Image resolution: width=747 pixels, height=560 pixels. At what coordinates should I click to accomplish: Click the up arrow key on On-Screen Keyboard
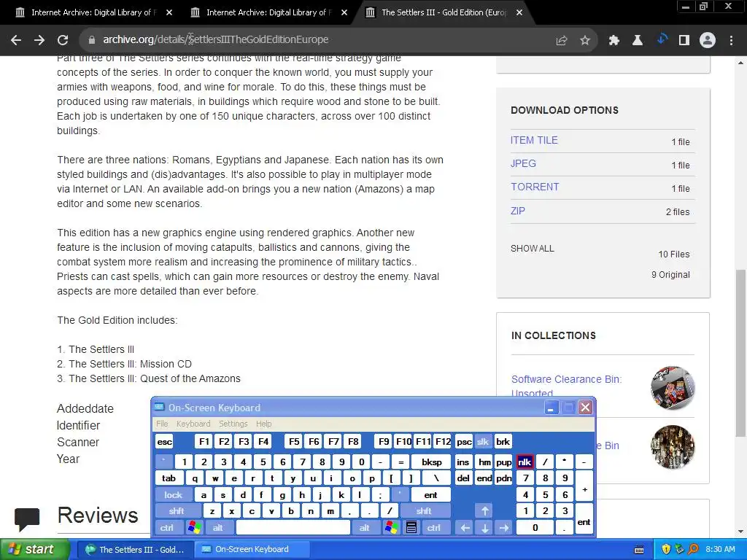click(484, 511)
